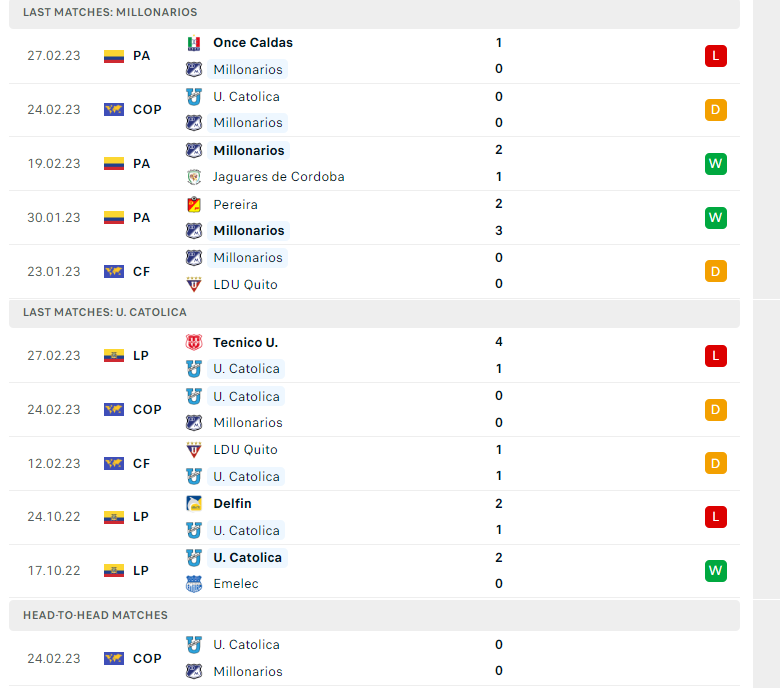Click orange D badge for Millonarios vs LDU Quito
Viewport: 780px width, 690px height.
[715, 271]
